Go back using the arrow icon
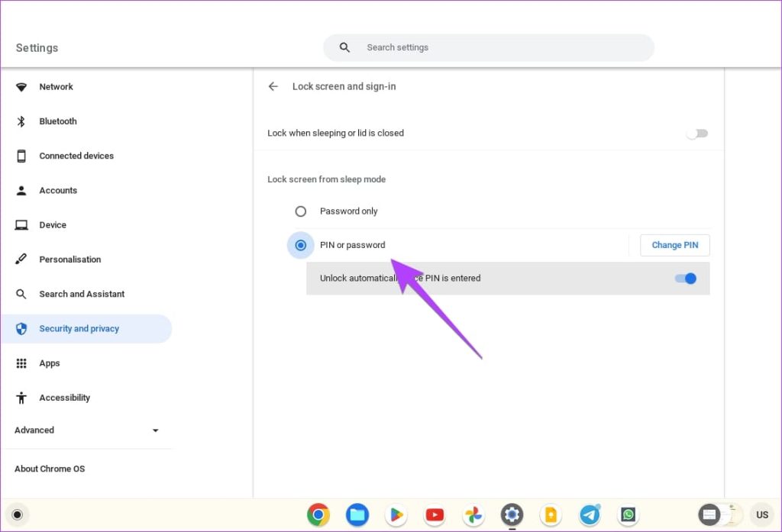The image size is (782, 532). coord(273,86)
